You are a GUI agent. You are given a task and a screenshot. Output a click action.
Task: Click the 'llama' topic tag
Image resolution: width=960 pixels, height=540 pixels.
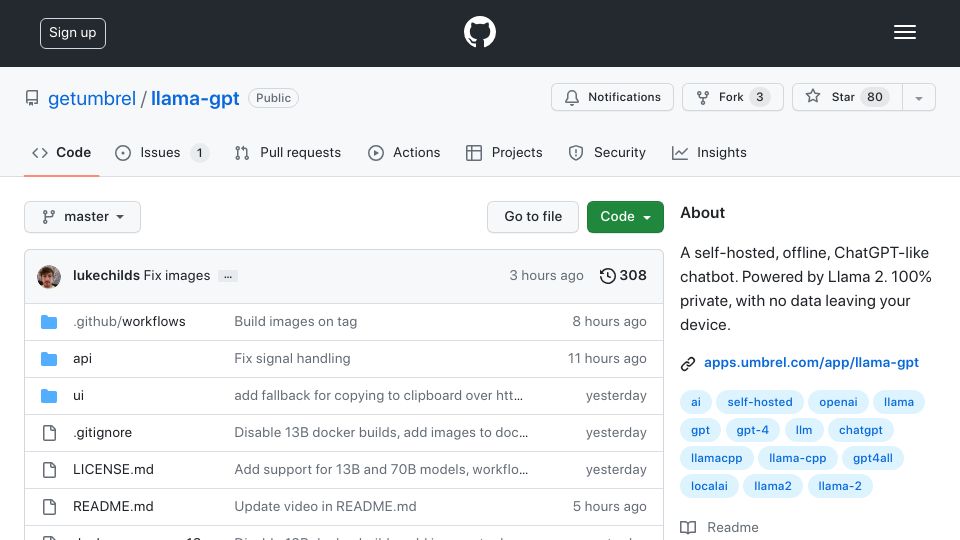pyautogui.click(x=899, y=402)
